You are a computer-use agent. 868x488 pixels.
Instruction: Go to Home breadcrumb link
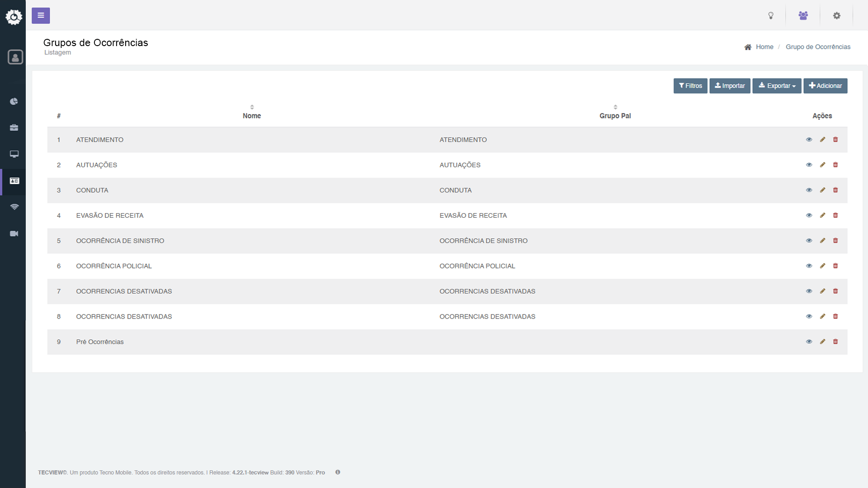click(x=764, y=47)
